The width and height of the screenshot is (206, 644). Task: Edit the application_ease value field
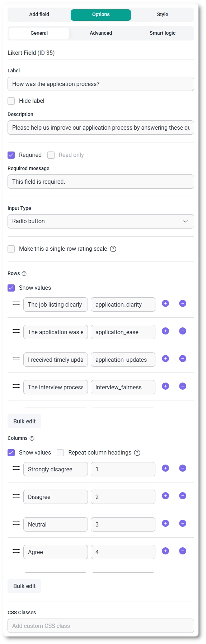123,332
